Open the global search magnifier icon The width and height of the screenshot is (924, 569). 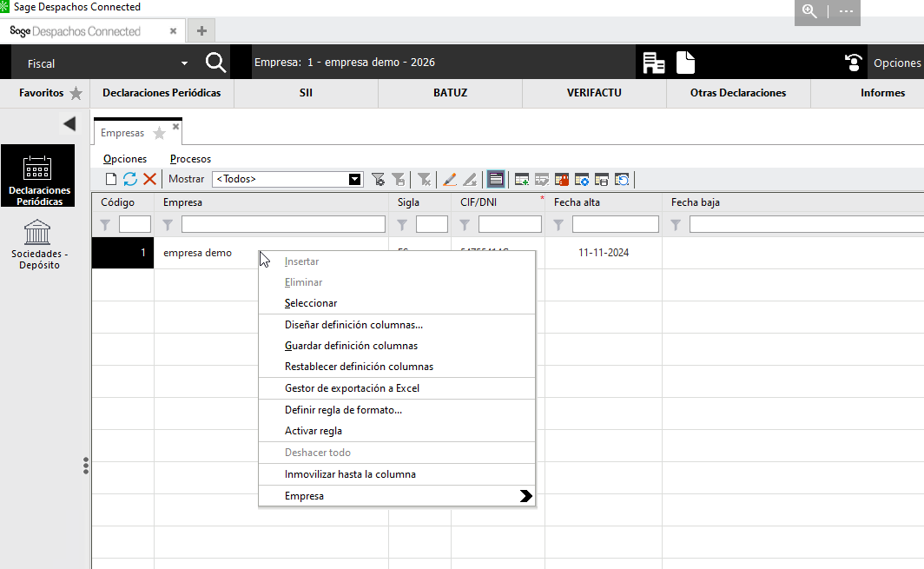point(215,63)
